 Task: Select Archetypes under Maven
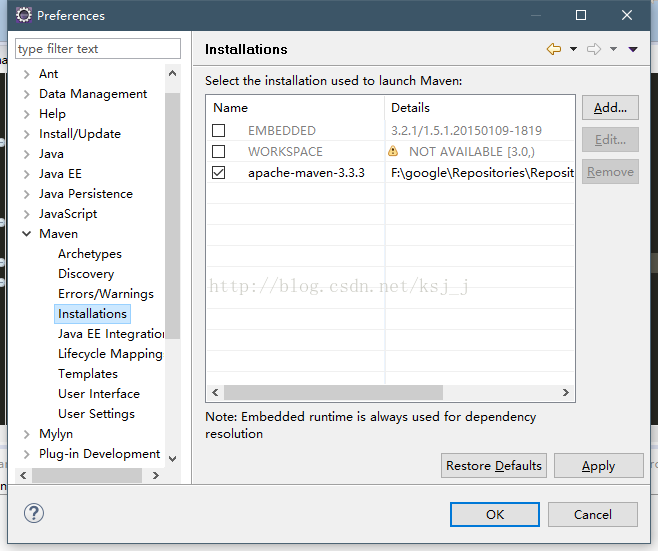click(90, 254)
